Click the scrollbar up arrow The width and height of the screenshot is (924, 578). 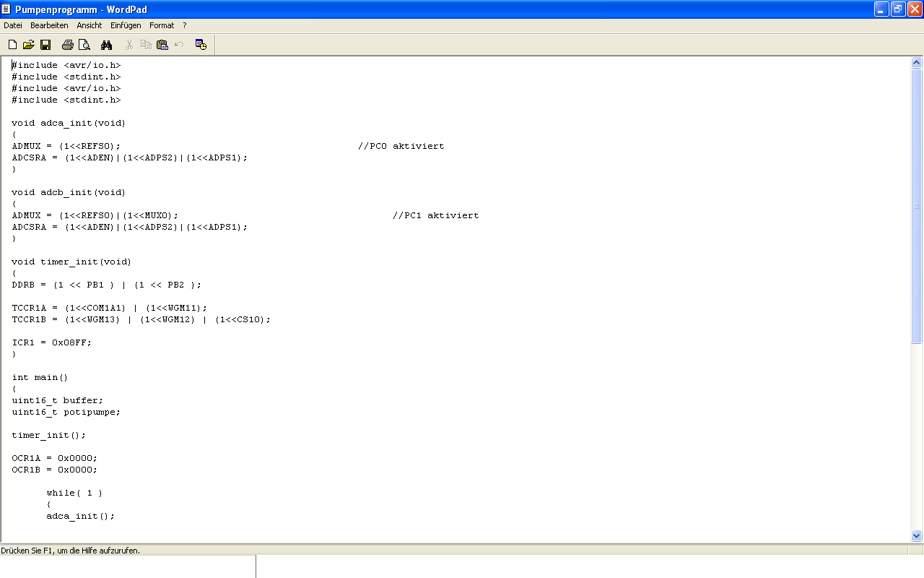[x=917, y=63]
